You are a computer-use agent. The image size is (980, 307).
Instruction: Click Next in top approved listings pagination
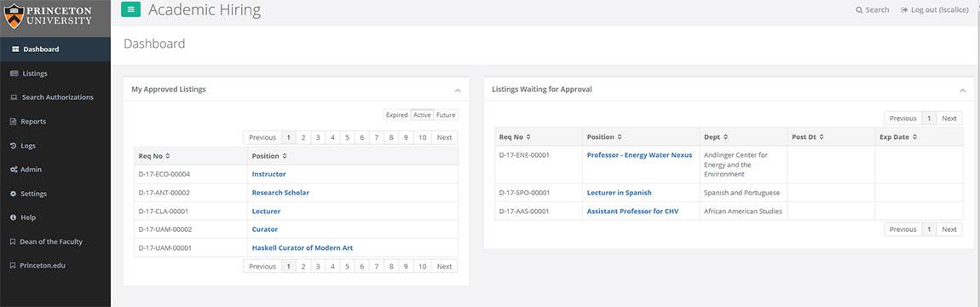pyautogui.click(x=444, y=137)
